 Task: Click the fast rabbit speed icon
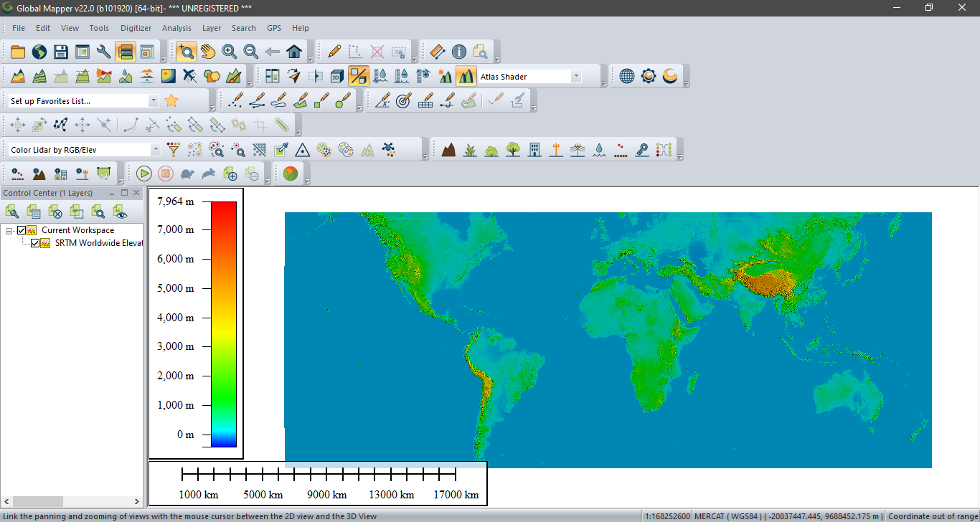pyautogui.click(x=209, y=174)
